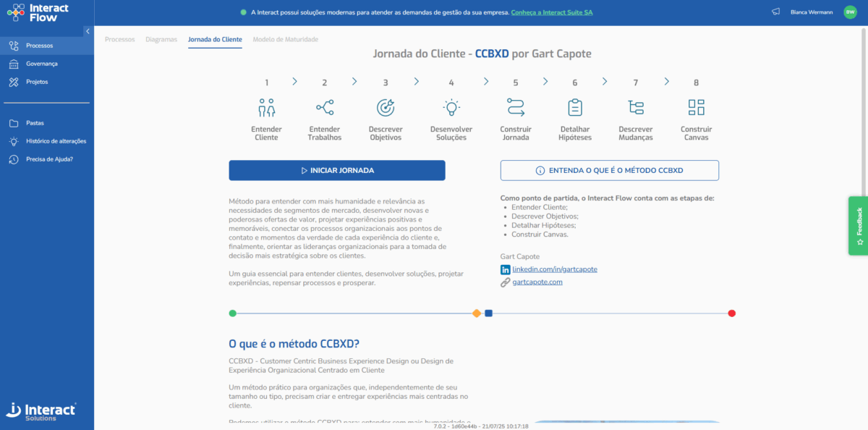Click the Histórico de alterações lightbulb icon
The width and height of the screenshot is (868, 430).
point(14,141)
